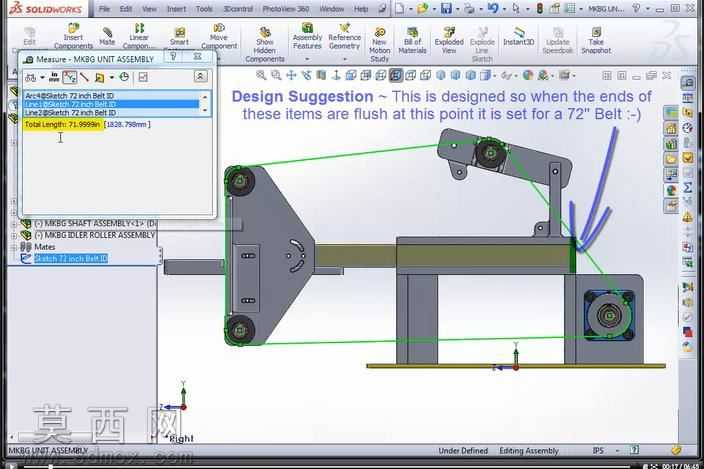Click the help button on Measure dialog
Image resolution: width=704 pixels, height=469 pixels.
(173, 57)
